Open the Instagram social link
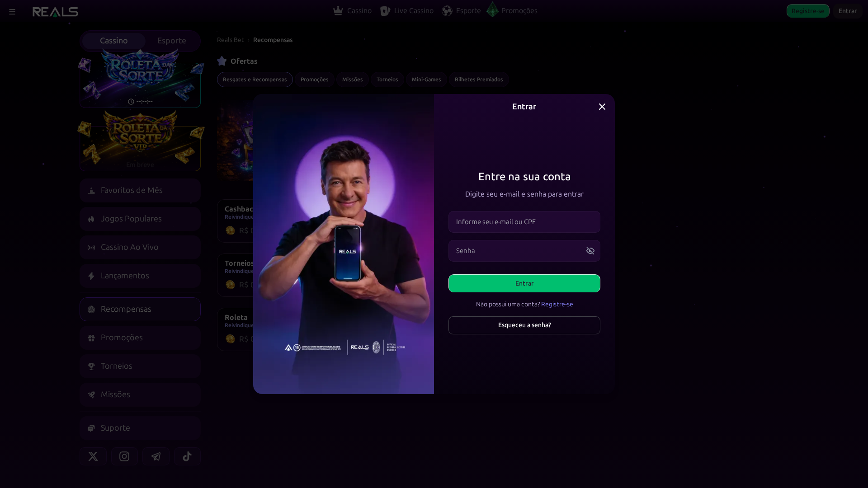The width and height of the screenshot is (868, 488). point(124,456)
